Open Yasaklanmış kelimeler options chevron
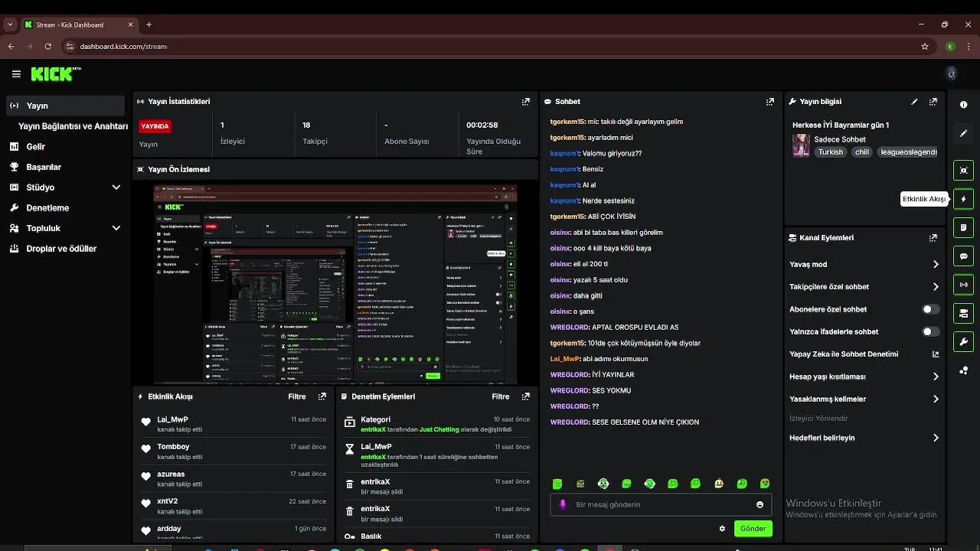This screenshot has height=551, width=980. click(936, 399)
